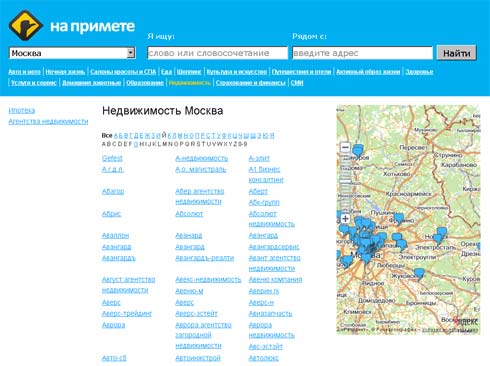Open the Культура и искусство category
The image size is (490, 366).
coord(237,72)
